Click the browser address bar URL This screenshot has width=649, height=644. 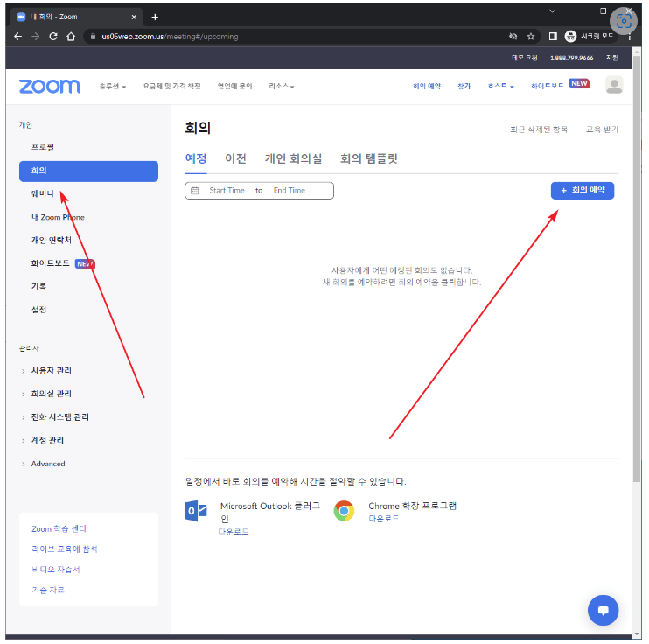[170, 37]
